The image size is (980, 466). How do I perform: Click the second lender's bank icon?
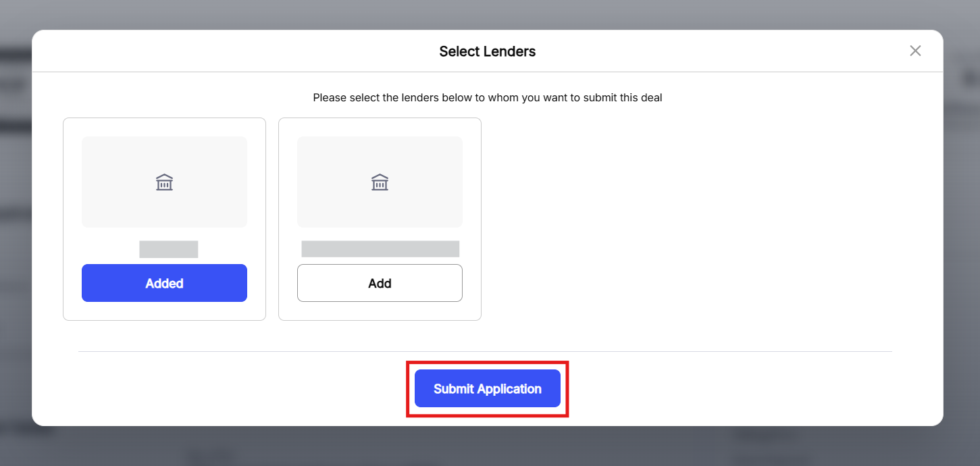tap(380, 182)
